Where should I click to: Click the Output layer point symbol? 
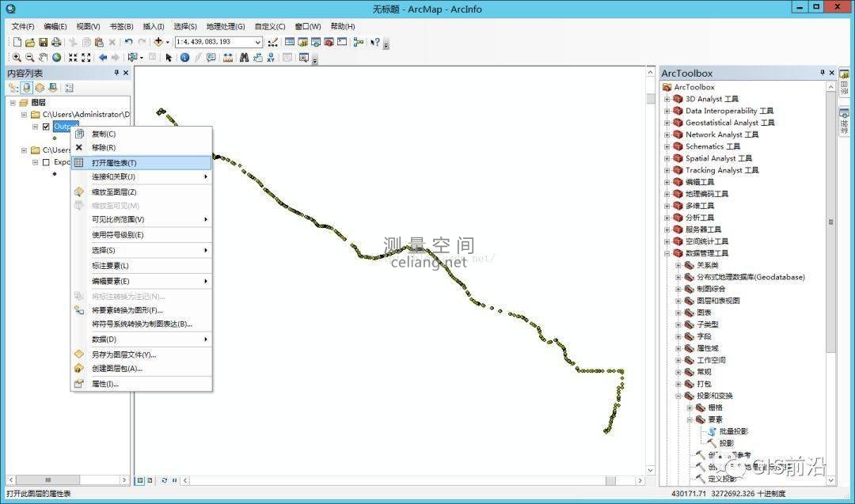pos(55,138)
